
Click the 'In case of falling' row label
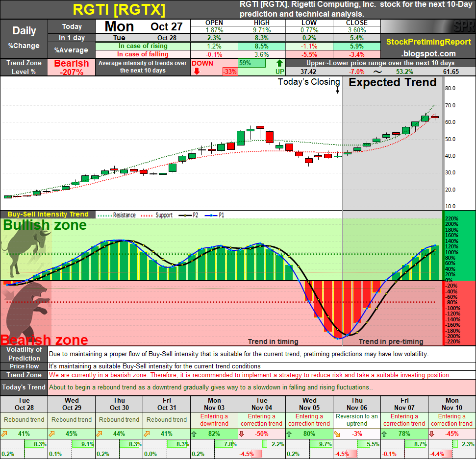coord(143,54)
